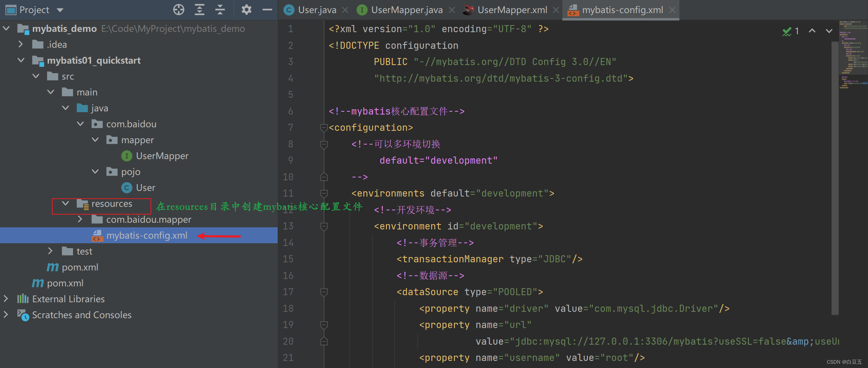Click the Expand All icon in Project toolbar
The height and width of the screenshot is (368, 868).
point(200,10)
